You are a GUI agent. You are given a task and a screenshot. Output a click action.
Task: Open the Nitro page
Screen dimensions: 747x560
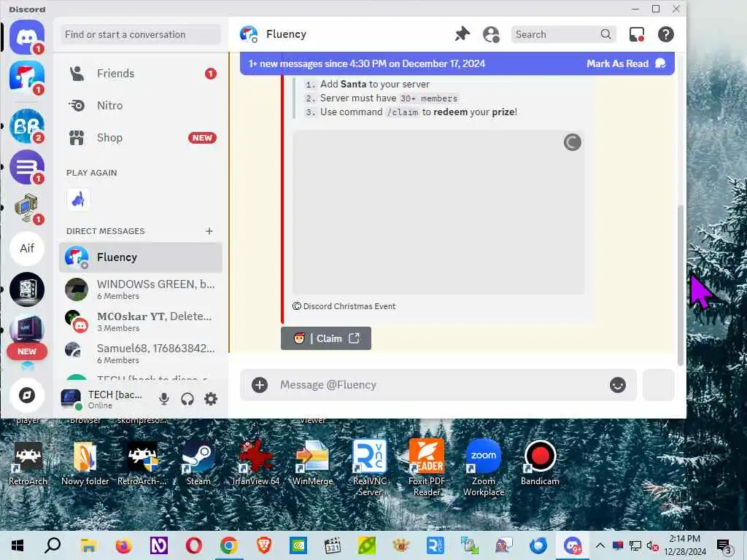(x=141, y=106)
